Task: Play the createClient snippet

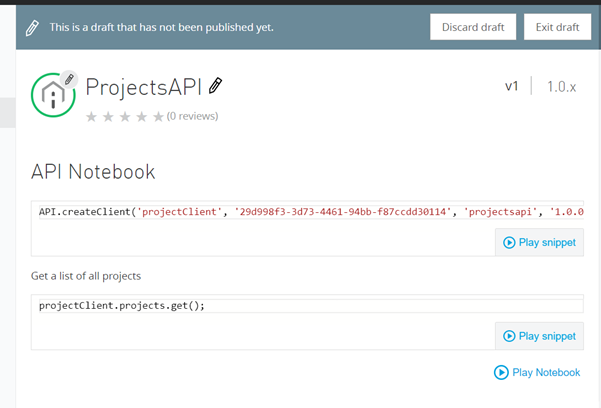Action: click(x=539, y=242)
